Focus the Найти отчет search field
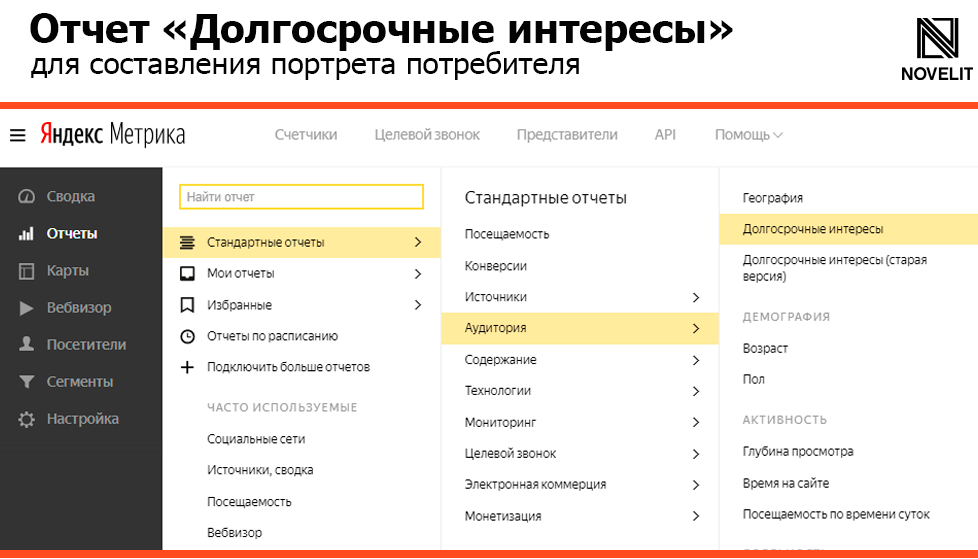978x559 pixels. coord(301,197)
